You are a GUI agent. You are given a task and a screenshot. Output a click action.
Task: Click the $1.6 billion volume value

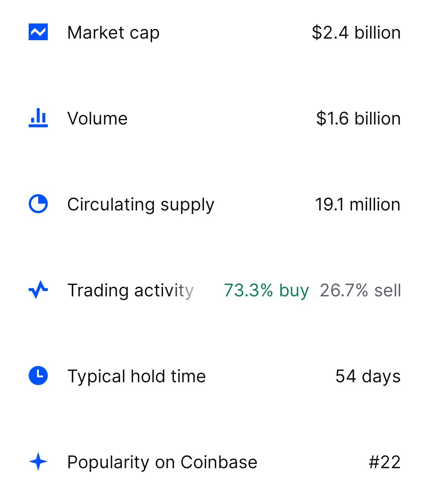click(x=358, y=119)
